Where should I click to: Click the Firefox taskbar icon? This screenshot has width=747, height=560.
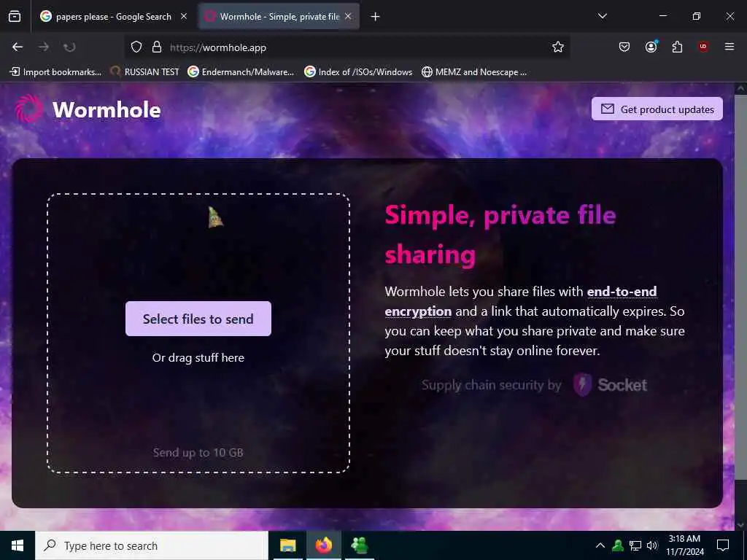pyautogui.click(x=323, y=545)
